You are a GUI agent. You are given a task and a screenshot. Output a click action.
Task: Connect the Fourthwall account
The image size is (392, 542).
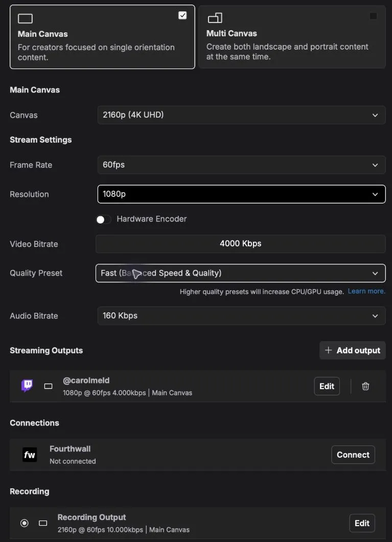click(x=353, y=455)
